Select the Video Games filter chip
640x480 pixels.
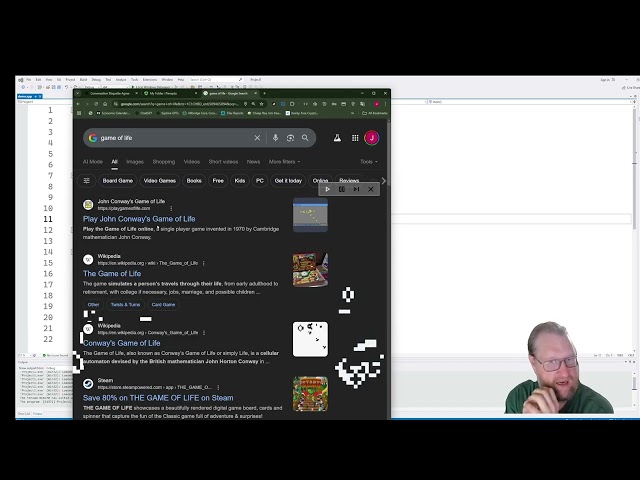pos(160,181)
